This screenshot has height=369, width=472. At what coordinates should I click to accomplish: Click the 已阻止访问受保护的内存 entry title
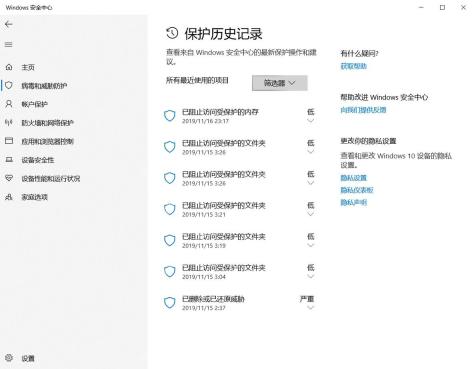coord(220,112)
